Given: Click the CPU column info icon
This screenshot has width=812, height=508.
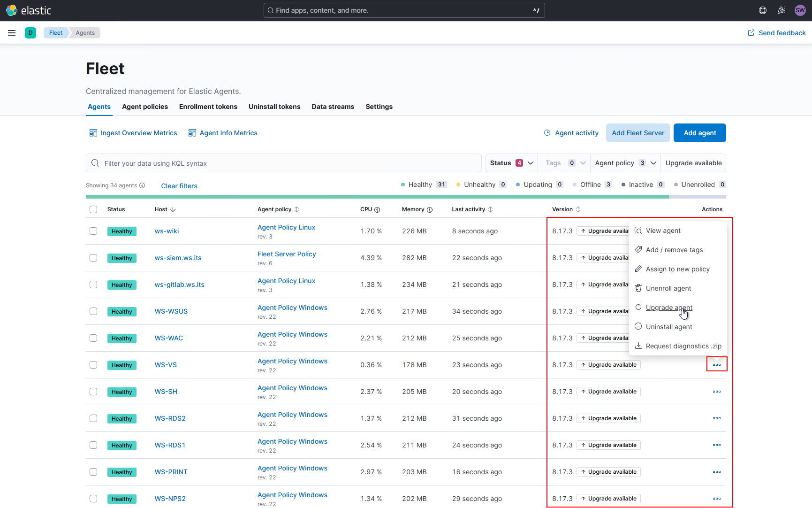Looking at the screenshot, I should click(377, 210).
